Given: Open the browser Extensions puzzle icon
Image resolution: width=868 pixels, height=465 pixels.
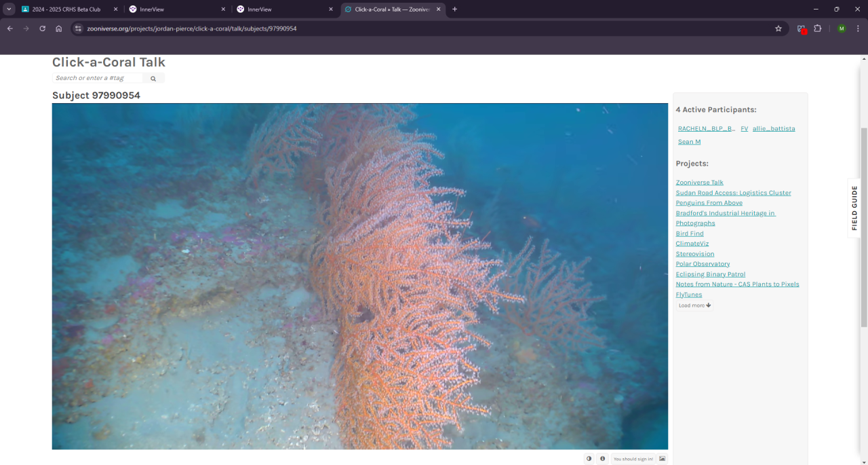Looking at the screenshot, I should [818, 29].
